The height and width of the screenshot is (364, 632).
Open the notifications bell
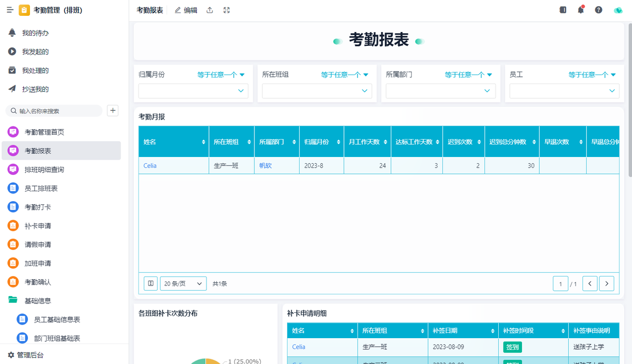pos(580,9)
